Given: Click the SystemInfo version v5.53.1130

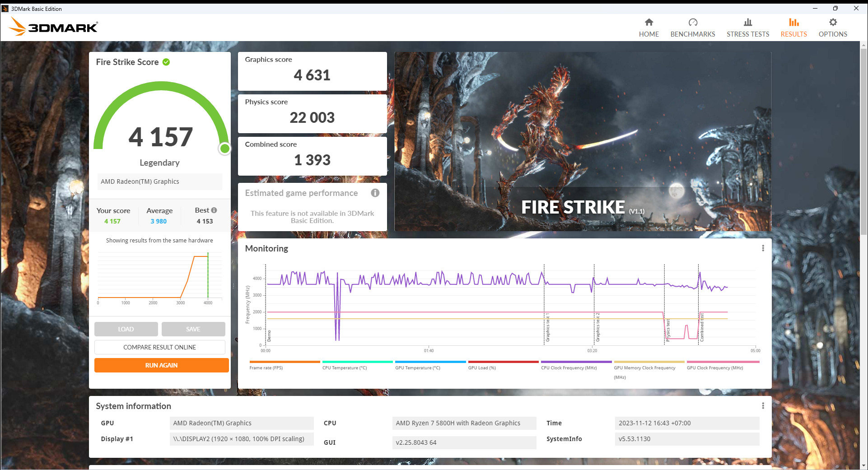Looking at the screenshot, I should [687, 439].
